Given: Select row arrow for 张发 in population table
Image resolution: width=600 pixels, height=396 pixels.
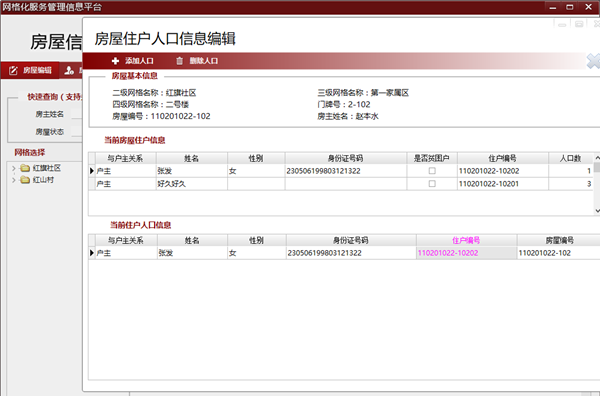Looking at the screenshot, I should tap(92, 253).
